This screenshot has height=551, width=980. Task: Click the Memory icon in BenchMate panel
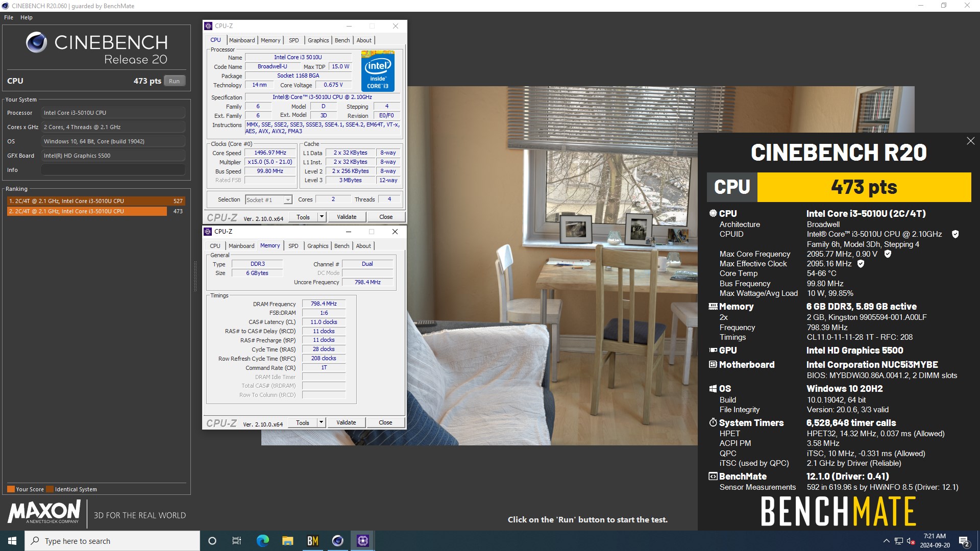[x=713, y=307]
